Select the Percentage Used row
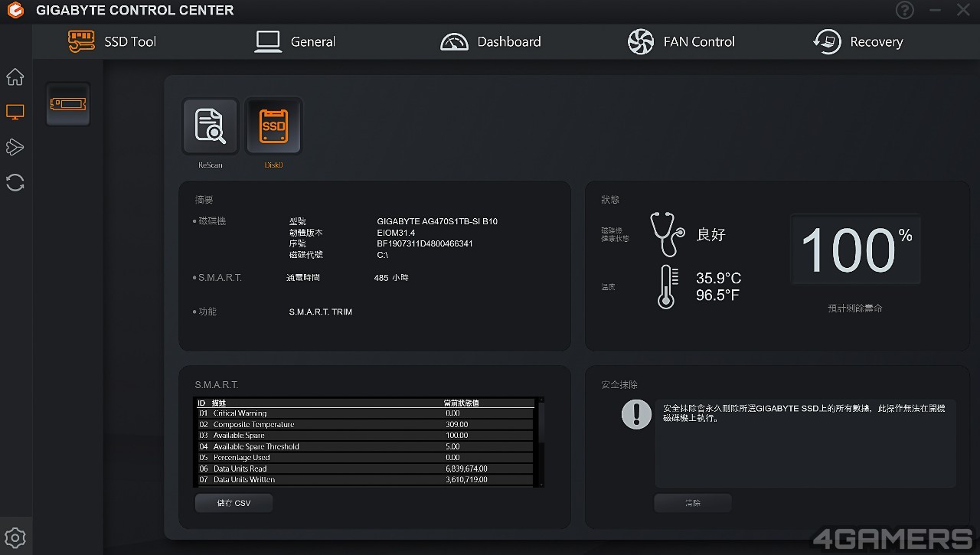This screenshot has width=980, height=555. 365,458
